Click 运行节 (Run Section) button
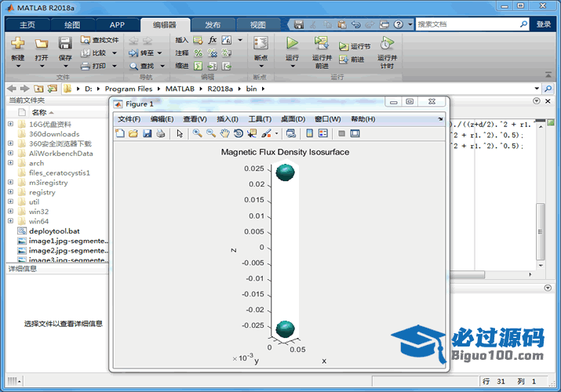 [355, 46]
